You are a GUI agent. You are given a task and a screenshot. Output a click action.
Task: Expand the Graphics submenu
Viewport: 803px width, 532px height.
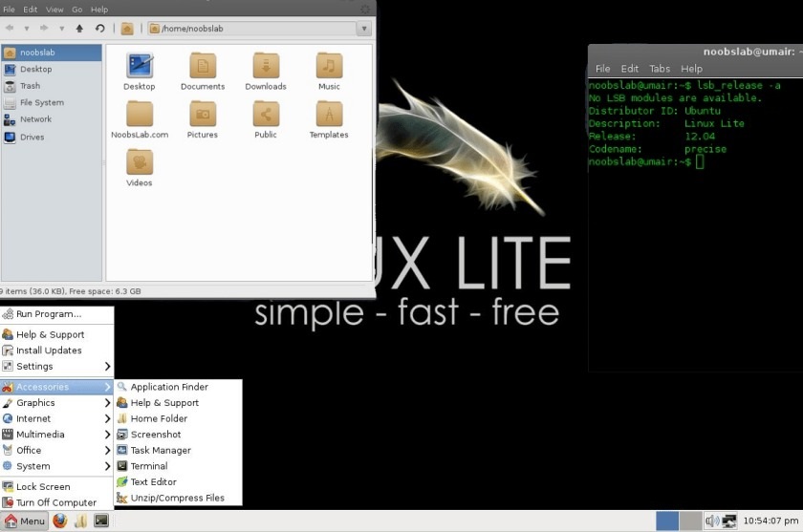[56, 402]
